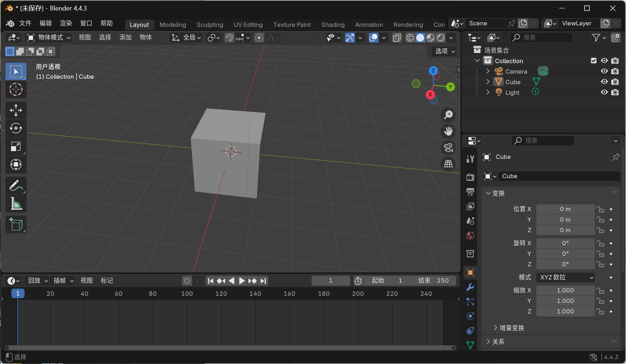Lock the location X lock icon
The image size is (626, 364).
coord(601,209)
